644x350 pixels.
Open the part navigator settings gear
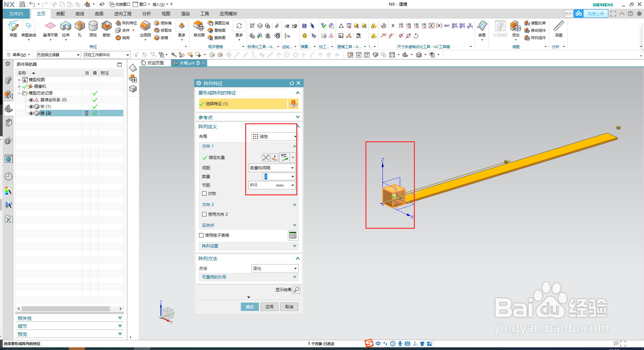coord(8,63)
